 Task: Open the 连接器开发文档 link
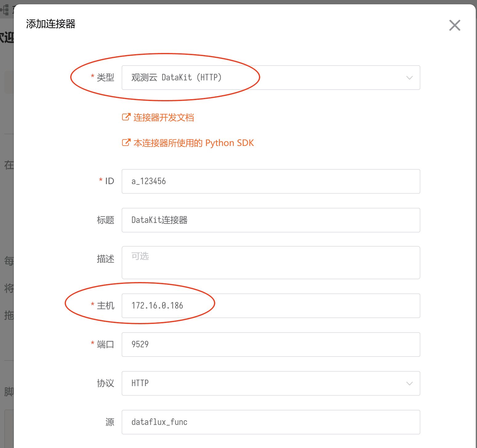(164, 117)
